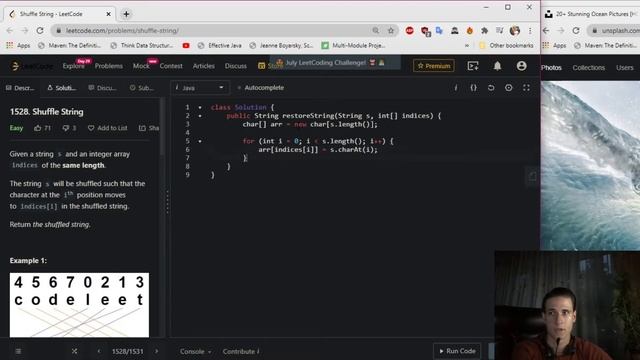Click the format code braces icon
This screenshot has width=640, height=360.
[x=473, y=88]
